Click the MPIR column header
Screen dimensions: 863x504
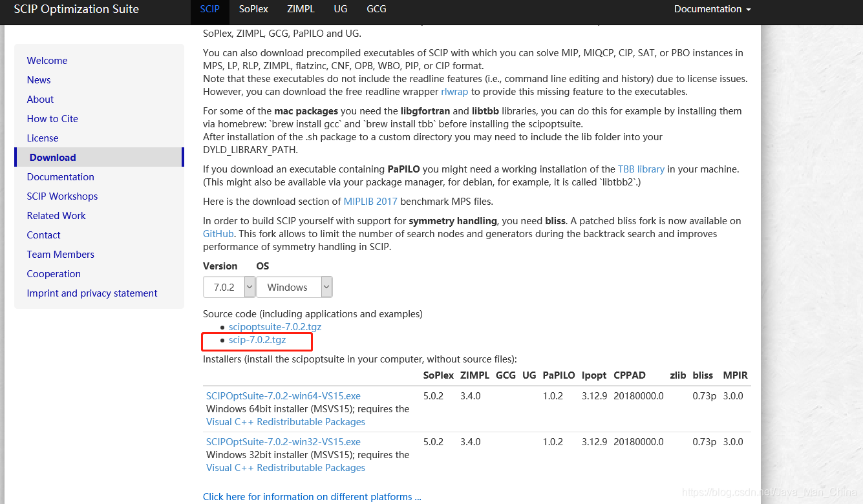coord(736,375)
